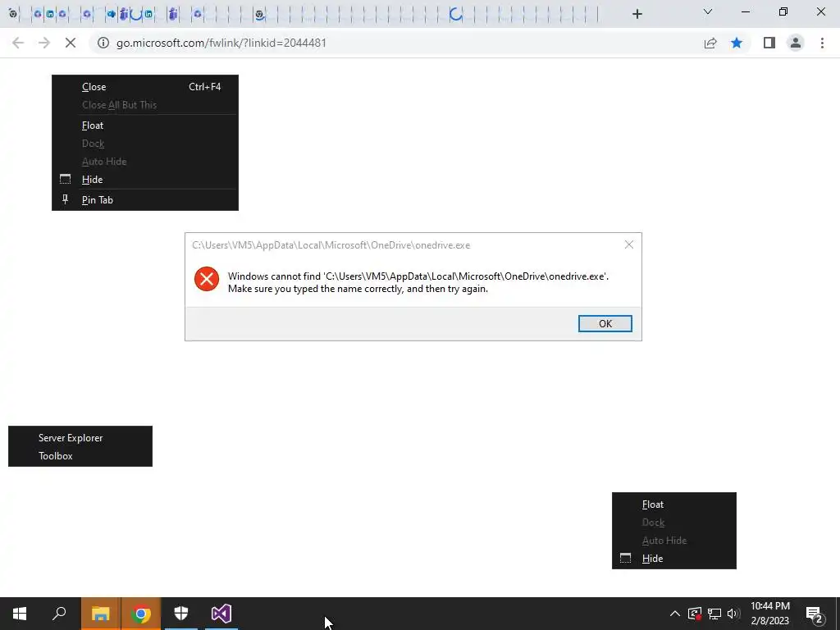Open Windows taskbar search
The image size is (840, 630).
[59, 614]
